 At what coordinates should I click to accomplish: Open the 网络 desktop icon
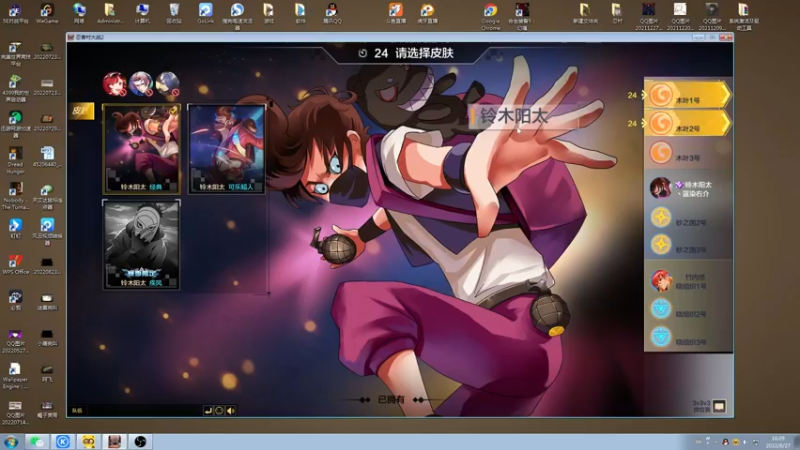[79, 13]
